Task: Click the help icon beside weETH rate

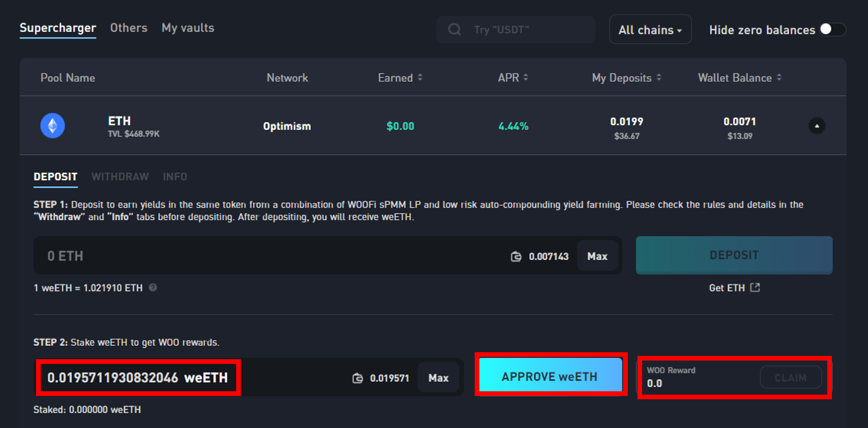Action: point(153,287)
